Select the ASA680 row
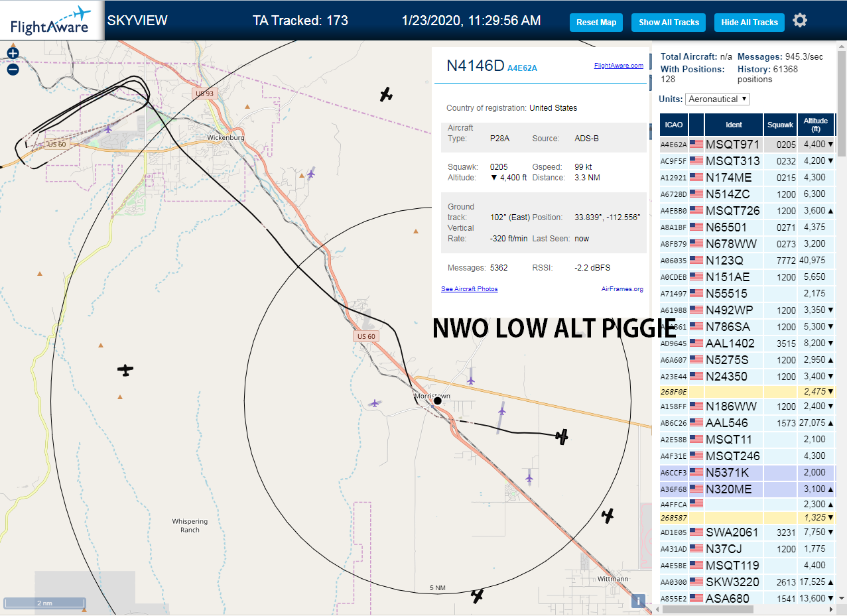 click(x=748, y=597)
